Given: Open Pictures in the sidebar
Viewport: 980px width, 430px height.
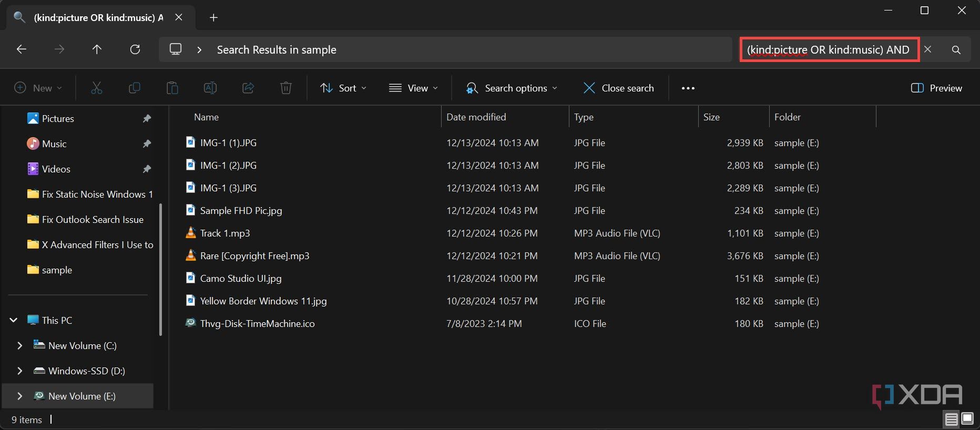Looking at the screenshot, I should coord(58,118).
